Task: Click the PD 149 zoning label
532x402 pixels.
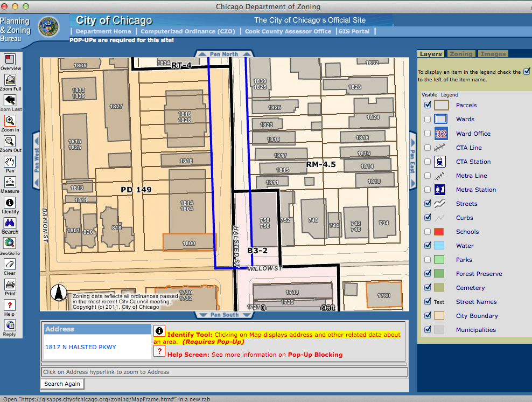Action: (x=136, y=190)
